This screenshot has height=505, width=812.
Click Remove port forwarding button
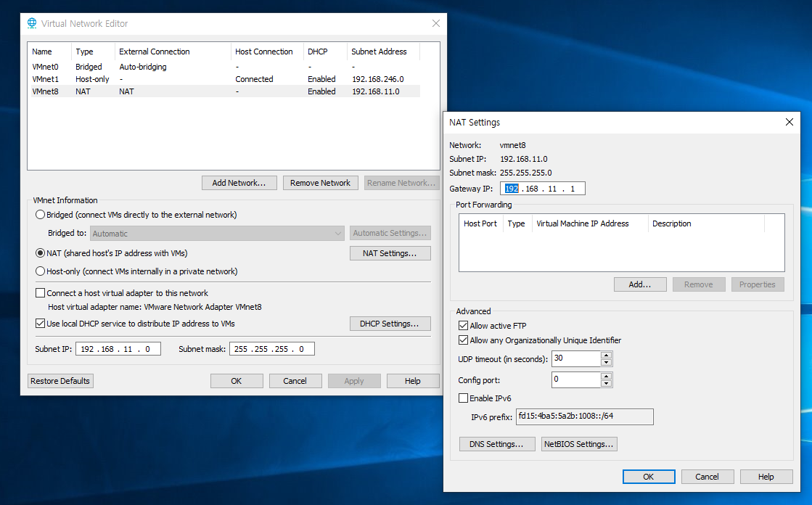click(699, 284)
